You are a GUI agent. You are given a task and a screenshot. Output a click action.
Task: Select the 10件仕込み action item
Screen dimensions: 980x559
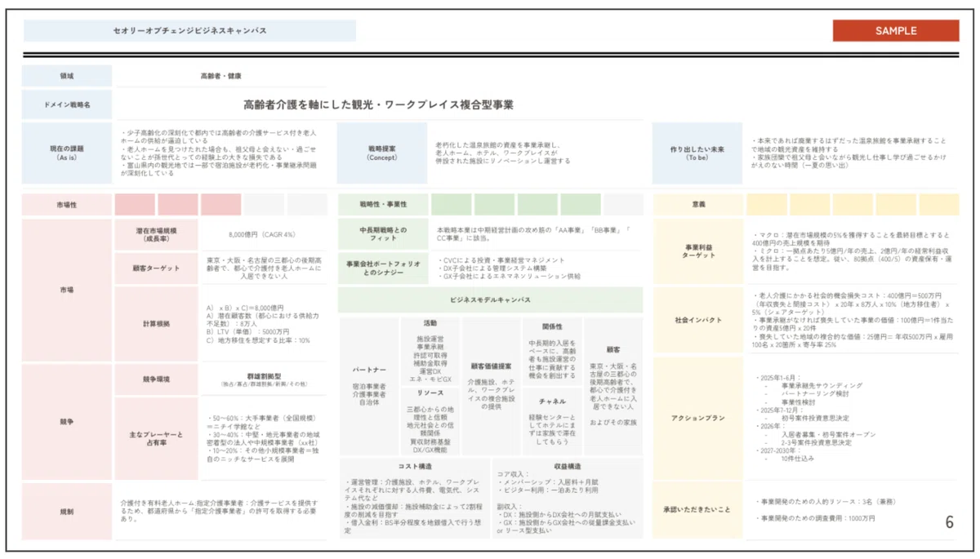(800, 459)
